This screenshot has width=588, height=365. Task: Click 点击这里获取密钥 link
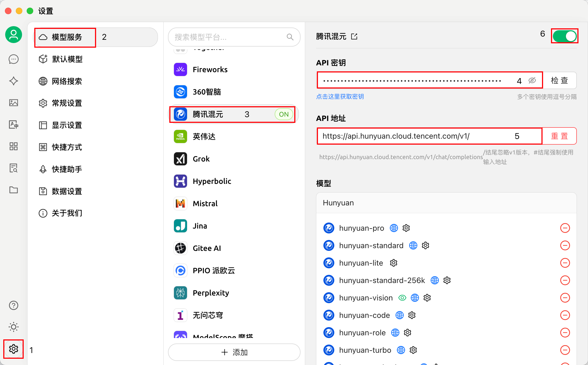click(x=340, y=97)
